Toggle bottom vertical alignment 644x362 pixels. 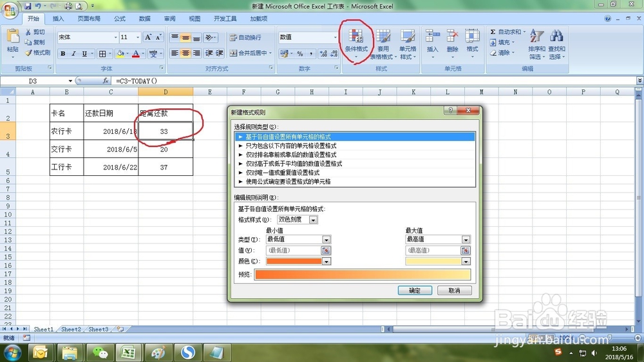tap(196, 37)
